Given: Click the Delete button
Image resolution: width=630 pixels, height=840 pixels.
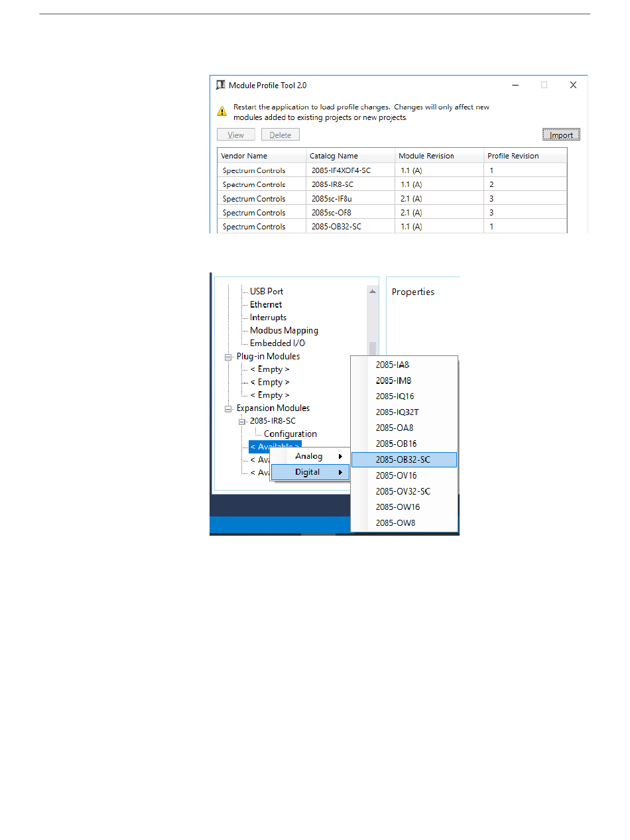Looking at the screenshot, I should tap(281, 135).
